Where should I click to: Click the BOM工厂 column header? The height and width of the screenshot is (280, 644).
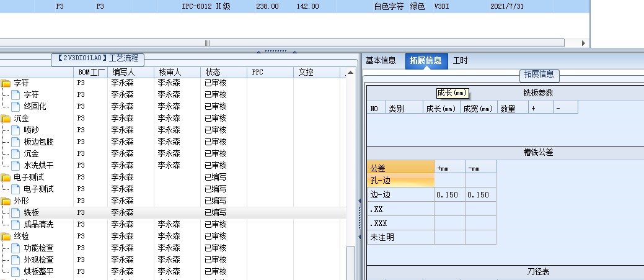90,73
